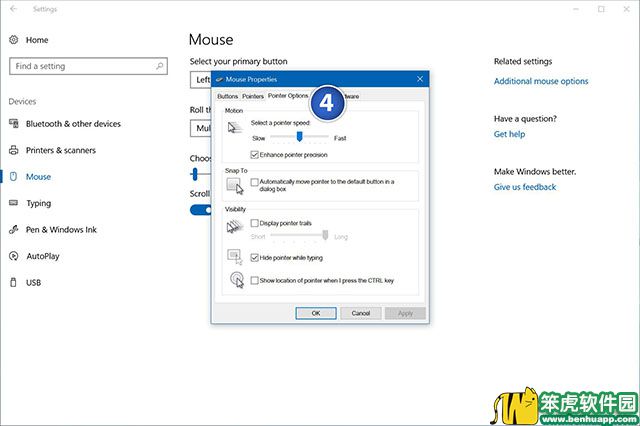
Task: Switch to the Pointers tab
Action: click(x=253, y=96)
